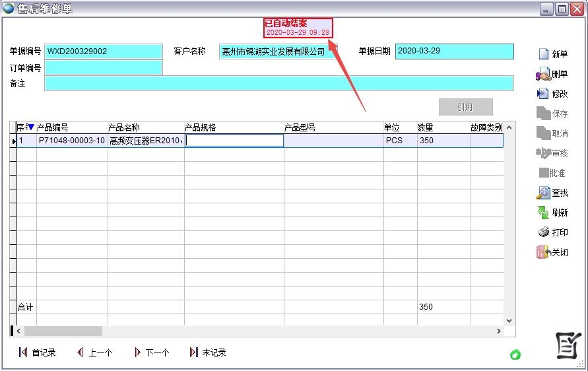Open the 查找 search tool

543,193
